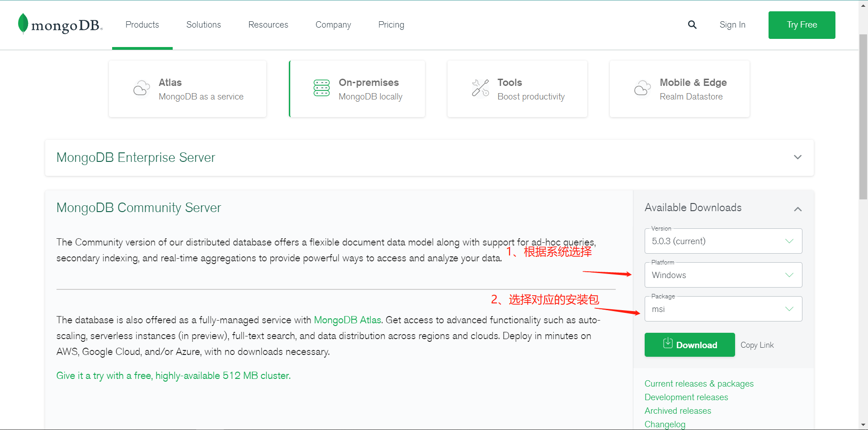Open the Platform dropdown showing Windows

[723, 275]
